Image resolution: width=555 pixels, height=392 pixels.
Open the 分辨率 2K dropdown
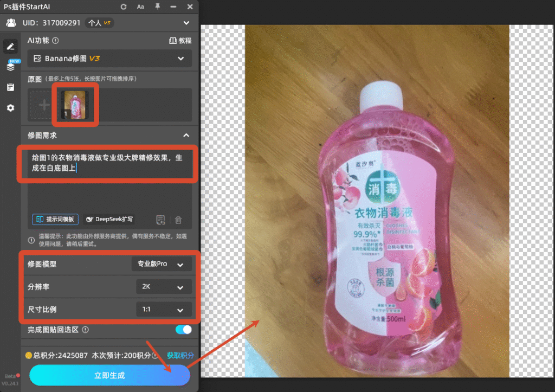tap(164, 286)
